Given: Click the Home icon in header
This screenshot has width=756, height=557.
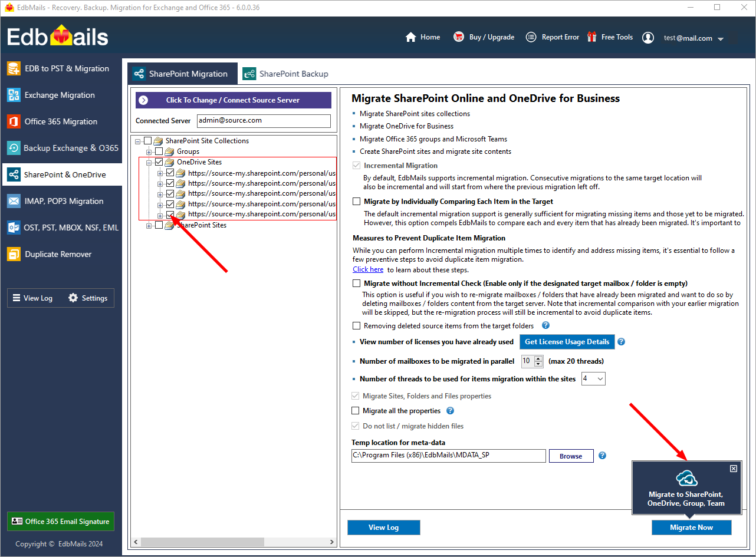Looking at the screenshot, I should [411, 37].
